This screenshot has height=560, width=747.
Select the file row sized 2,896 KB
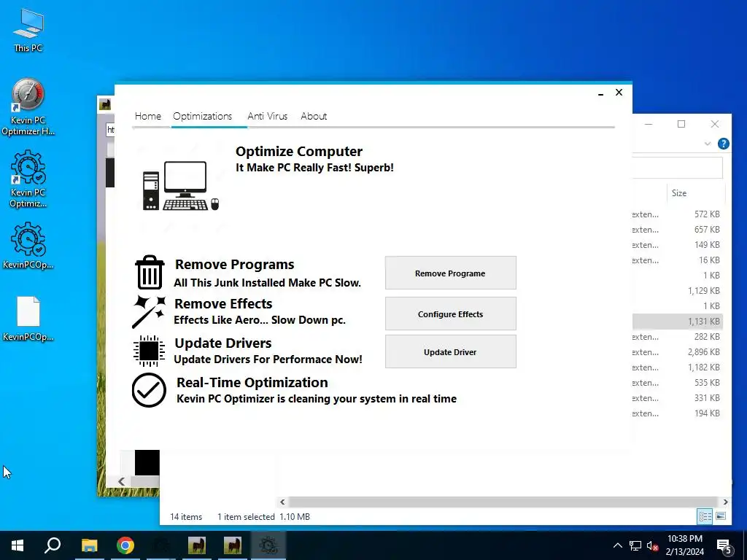677,352
